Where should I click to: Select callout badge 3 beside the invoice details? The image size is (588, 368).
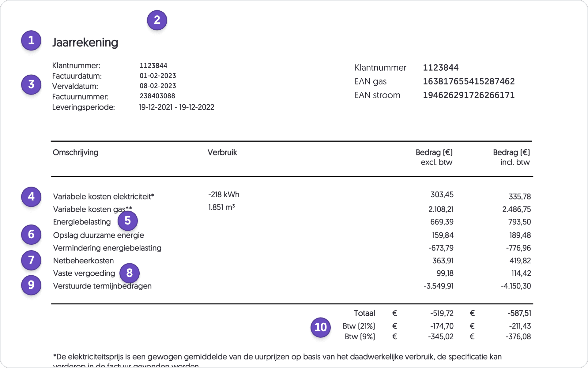coord(31,85)
